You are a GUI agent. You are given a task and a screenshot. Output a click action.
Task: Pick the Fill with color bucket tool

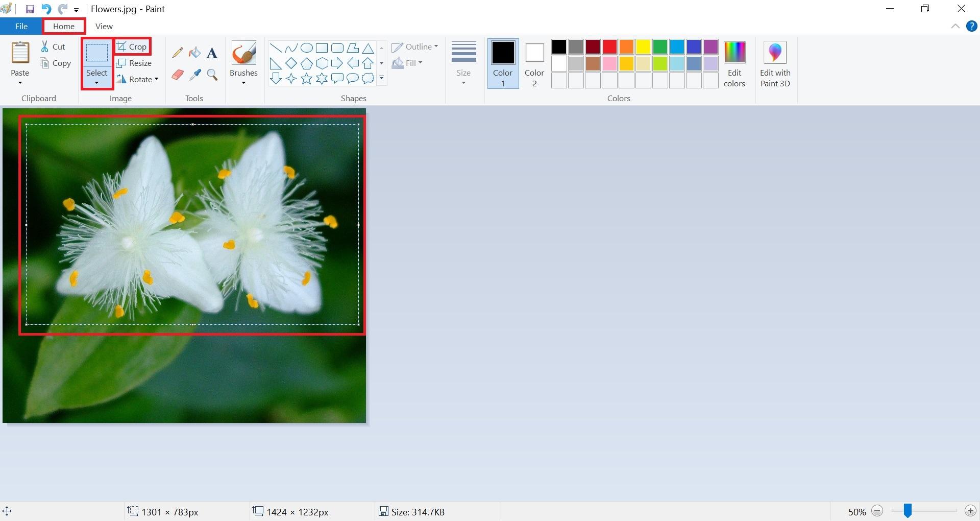click(x=194, y=53)
